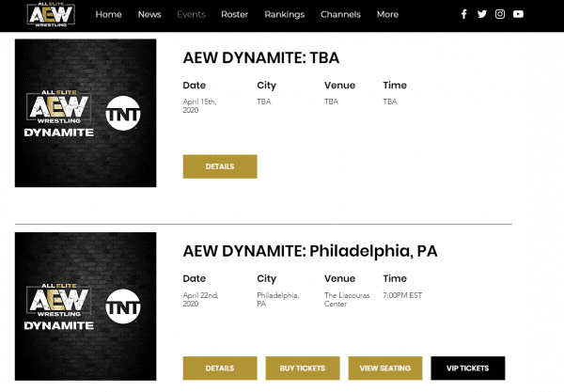Expand the More menu
Image resolution: width=564 pixels, height=392 pixels.
pyautogui.click(x=387, y=15)
